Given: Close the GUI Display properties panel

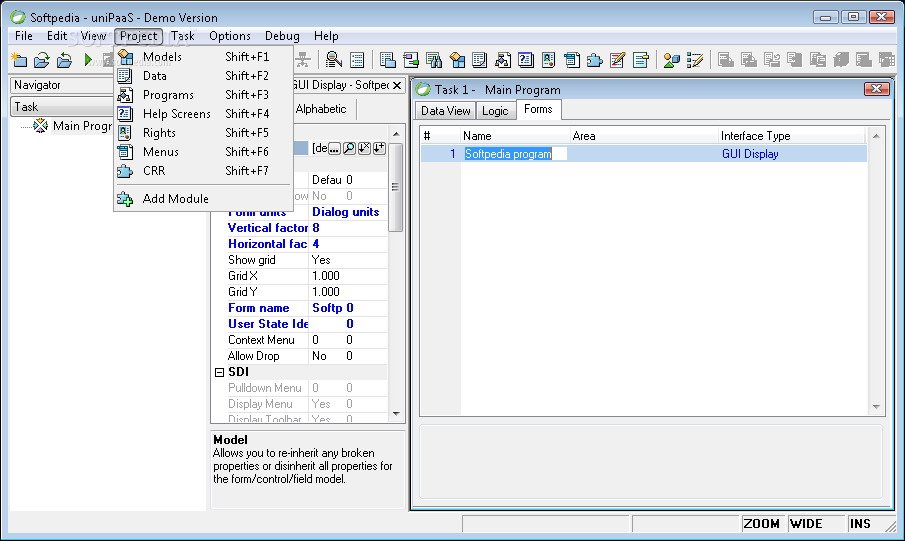Looking at the screenshot, I should [397, 85].
